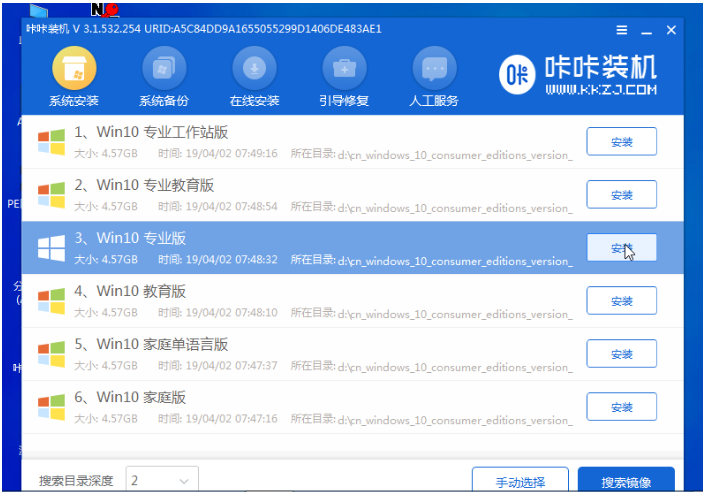The height and width of the screenshot is (495, 708).
Task: Click the 搜索镜像 search image button
Action: [x=625, y=481]
